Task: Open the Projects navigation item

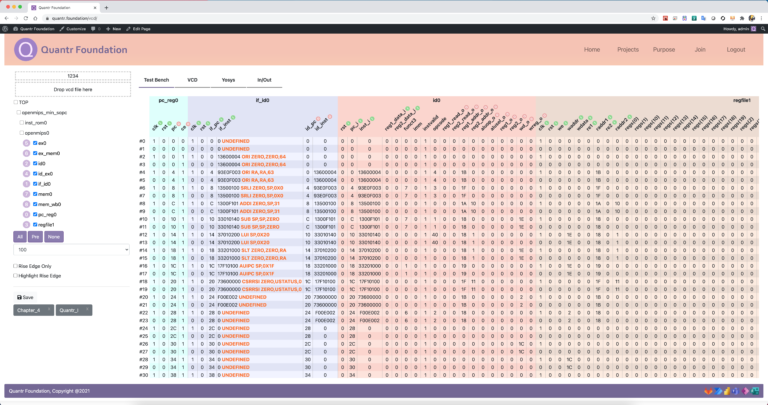Action: (628, 49)
